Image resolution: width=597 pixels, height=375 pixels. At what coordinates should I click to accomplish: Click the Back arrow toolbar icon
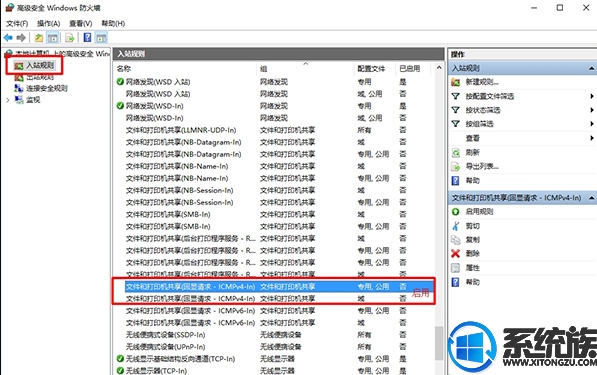pos(8,38)
